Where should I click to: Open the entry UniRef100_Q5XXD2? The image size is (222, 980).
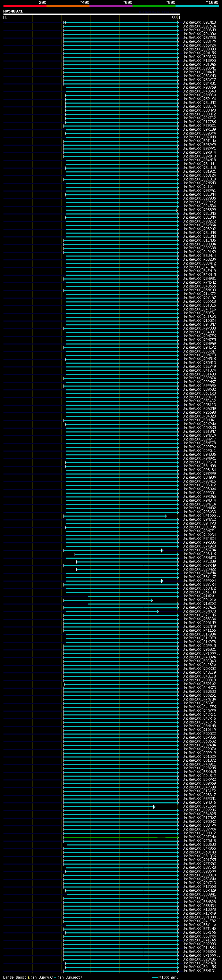point(199,669)
